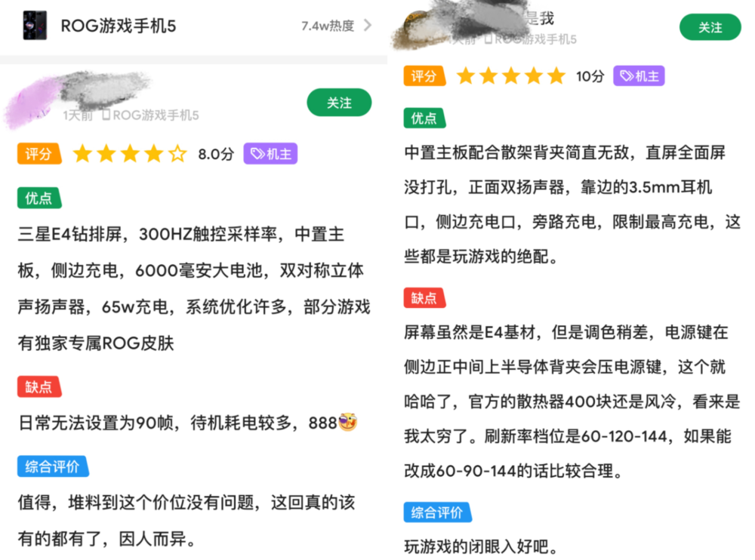
Task: Tap the 缺点 label above 日常无法设置为90帧
Action: 39,386
